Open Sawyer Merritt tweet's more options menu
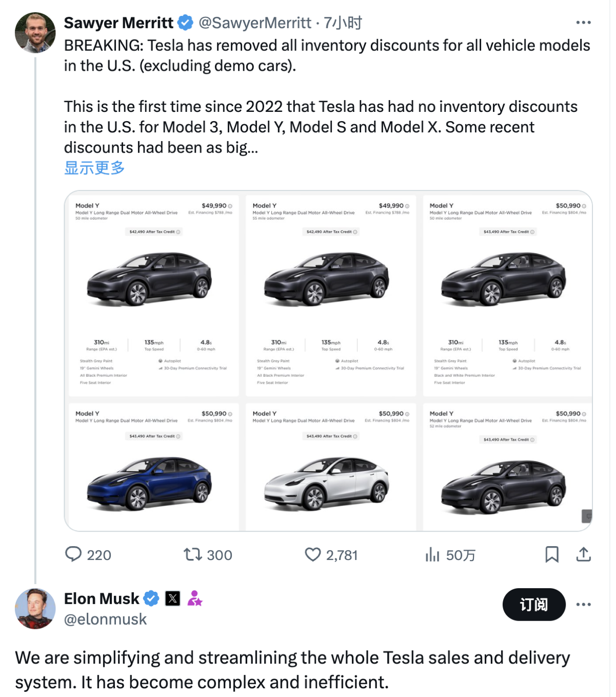The width and height of the screenshot is (616, 697). point(583,23)
